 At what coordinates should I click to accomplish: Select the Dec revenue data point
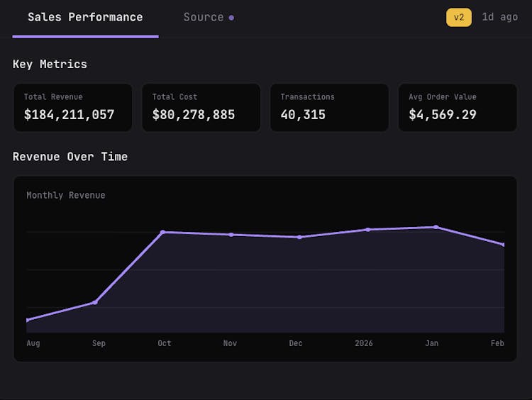(299, 237)
